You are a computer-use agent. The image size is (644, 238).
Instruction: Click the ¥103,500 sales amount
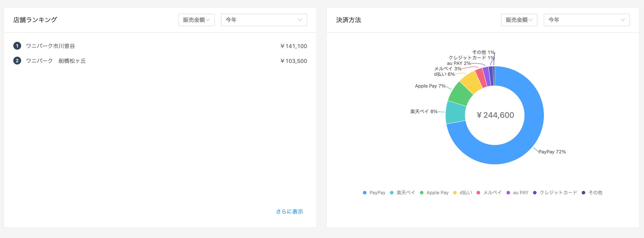(293, 61)
